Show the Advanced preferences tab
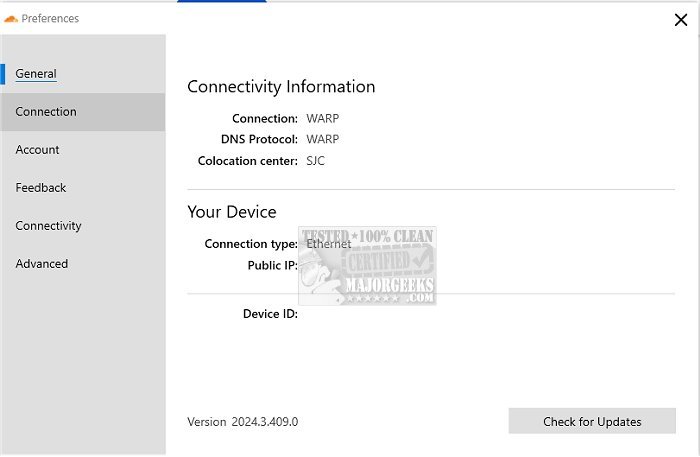The height and width of the screenshot is (457, 700). [42, 264]
